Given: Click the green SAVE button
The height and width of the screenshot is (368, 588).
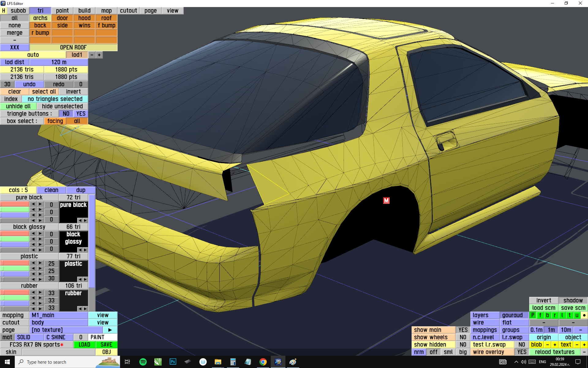Looking at the screenshot, I should tap(106, 345).
